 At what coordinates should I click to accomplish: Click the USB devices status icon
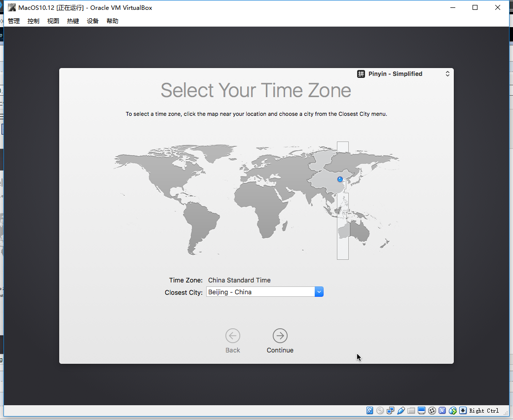401,411
